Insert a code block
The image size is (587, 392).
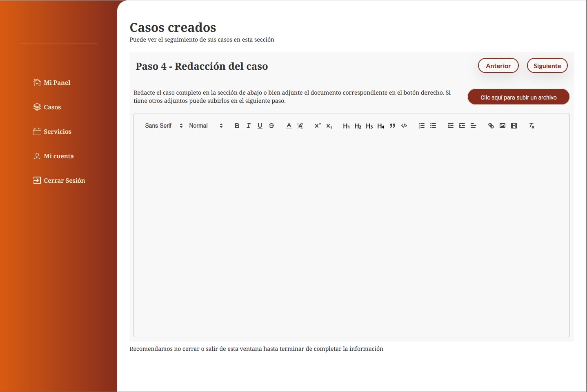(404, 126)
